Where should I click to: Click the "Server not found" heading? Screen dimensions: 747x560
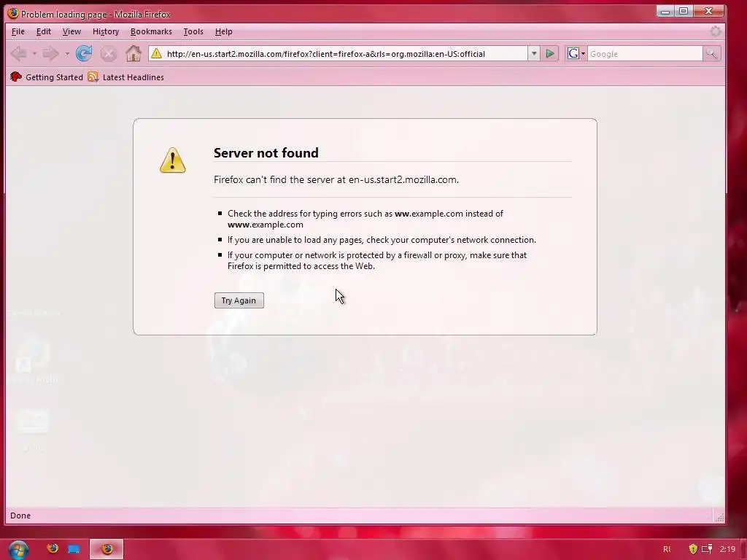pos(266,153)
